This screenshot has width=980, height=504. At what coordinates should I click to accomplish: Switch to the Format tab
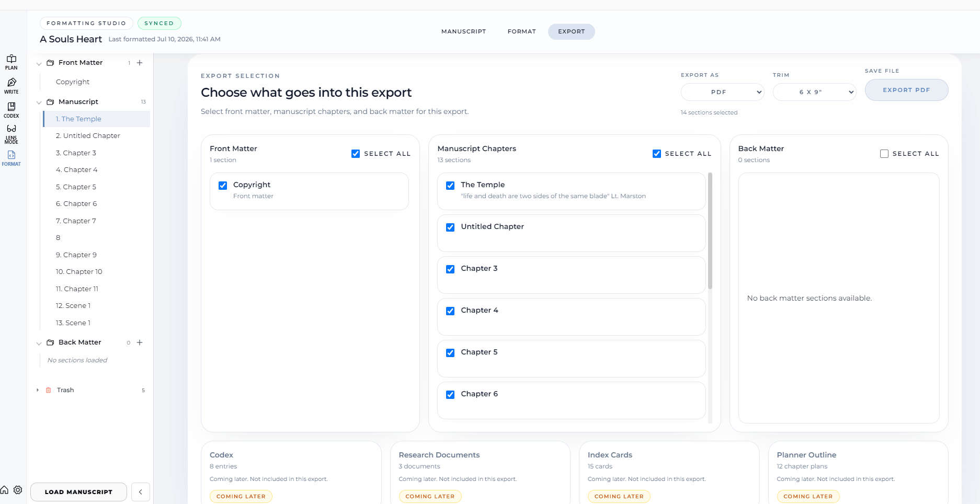(521, 32)
